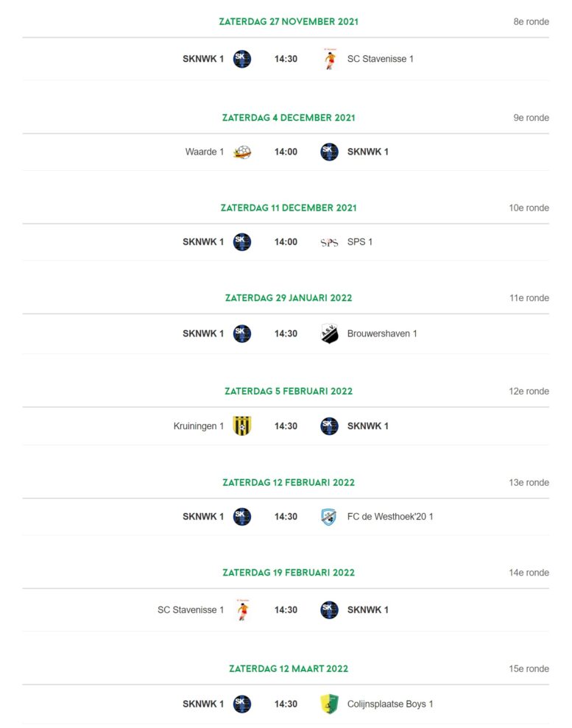Screen dimensions: 572x728
Task: Click the Colijnsplaatse Boys green-yellow crest
Action: (x=329, y=704)
